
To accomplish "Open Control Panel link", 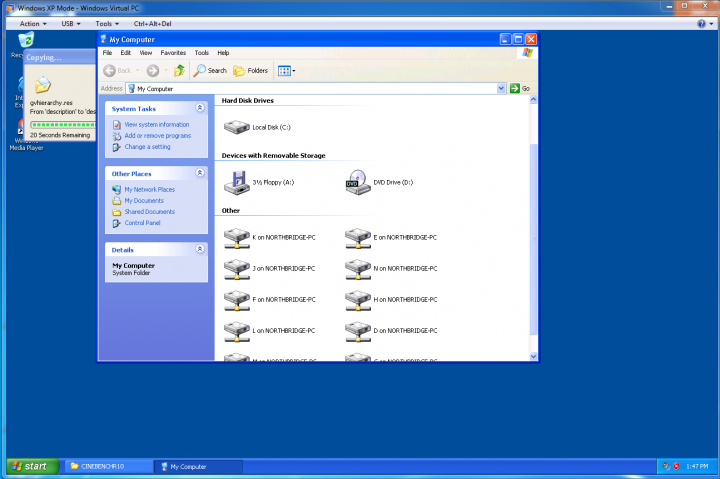I will pyautogui.click(x=142, y=223).
